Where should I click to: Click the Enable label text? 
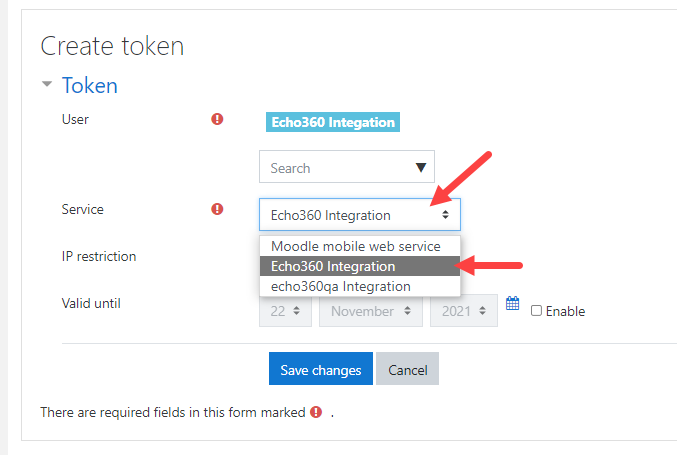565,311
